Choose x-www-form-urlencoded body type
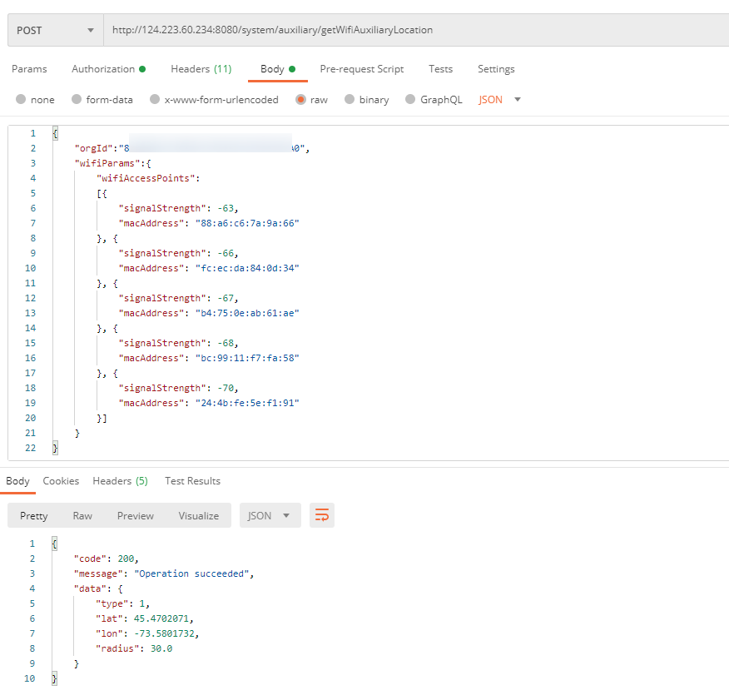The height and width of the screenshot is (700, 729). coord(155,100)
